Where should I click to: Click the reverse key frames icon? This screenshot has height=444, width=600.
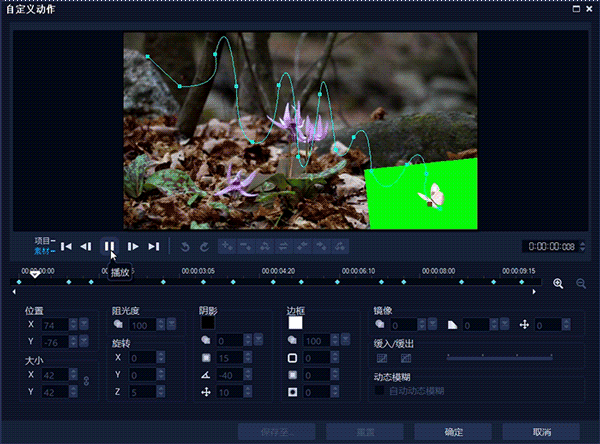pos(284,246)
